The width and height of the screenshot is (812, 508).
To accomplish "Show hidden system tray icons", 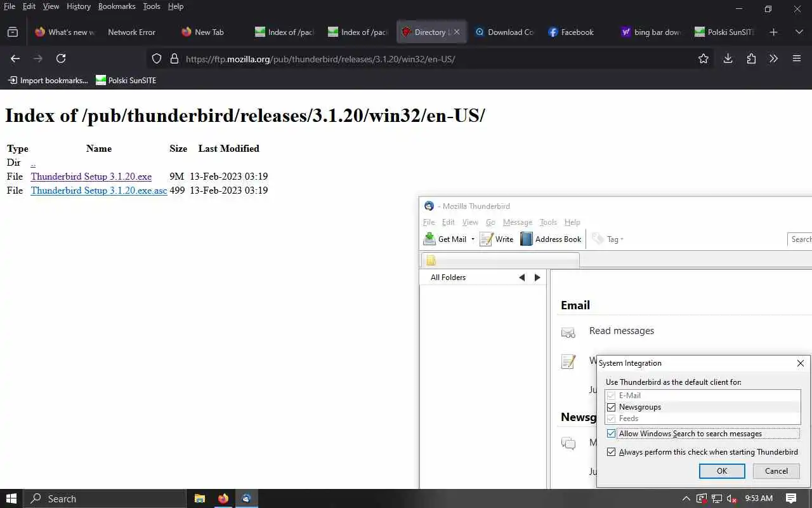I will (x=686, y=498).
